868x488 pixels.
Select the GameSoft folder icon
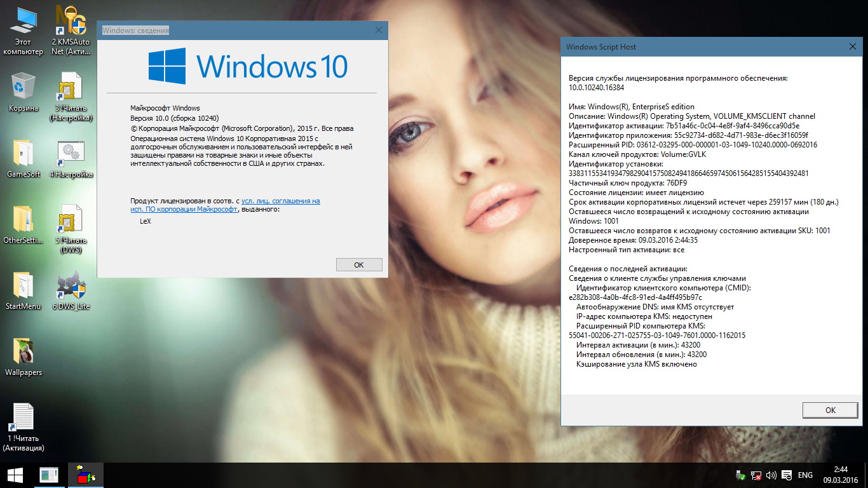click(x=23, y=154)
